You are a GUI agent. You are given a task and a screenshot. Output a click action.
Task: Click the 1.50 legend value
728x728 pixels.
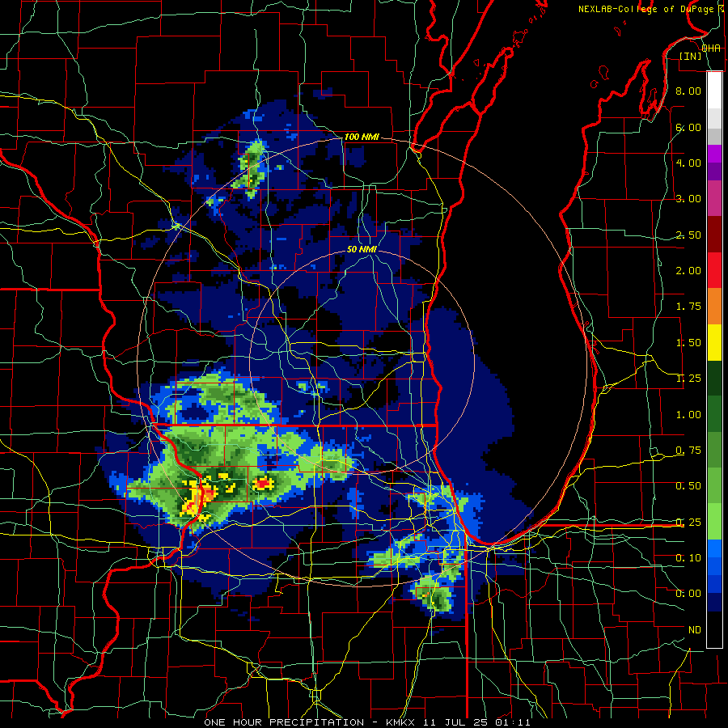click(688, 343)
